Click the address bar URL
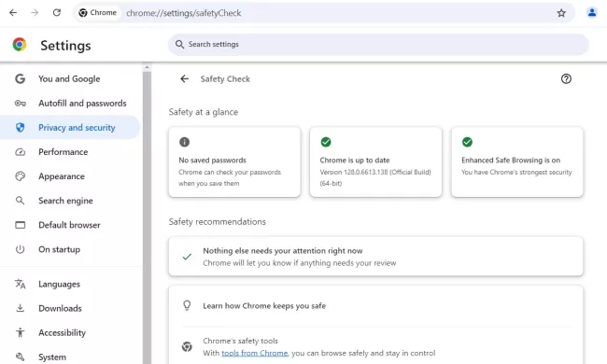This screenshot has width=607, height=364. pyautogui.click(x=183, y=13)
